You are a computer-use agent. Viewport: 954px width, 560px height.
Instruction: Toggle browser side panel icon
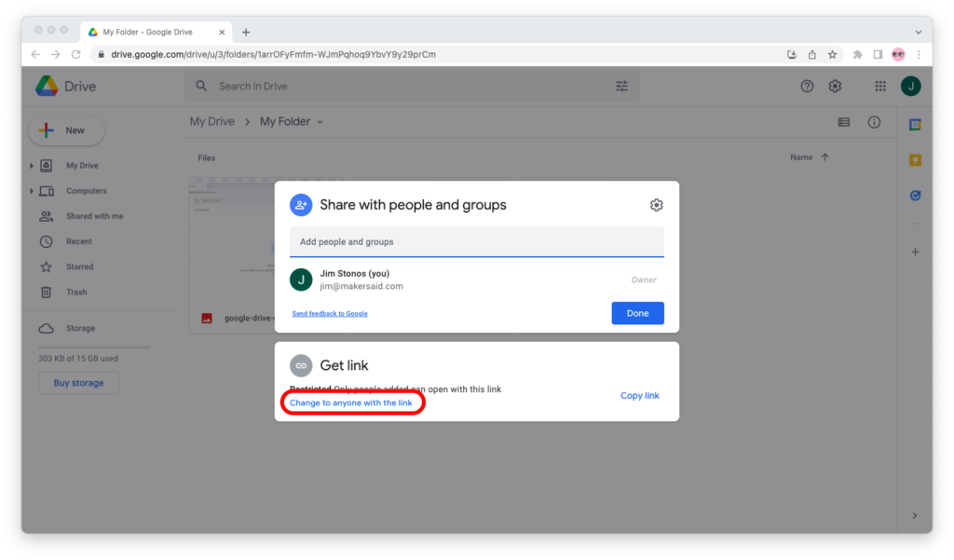click(x=878, y=55)
